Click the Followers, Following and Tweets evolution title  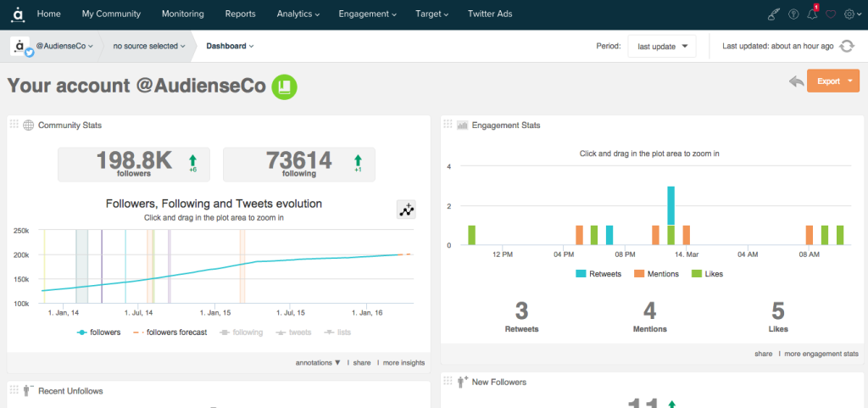[214, 204]
